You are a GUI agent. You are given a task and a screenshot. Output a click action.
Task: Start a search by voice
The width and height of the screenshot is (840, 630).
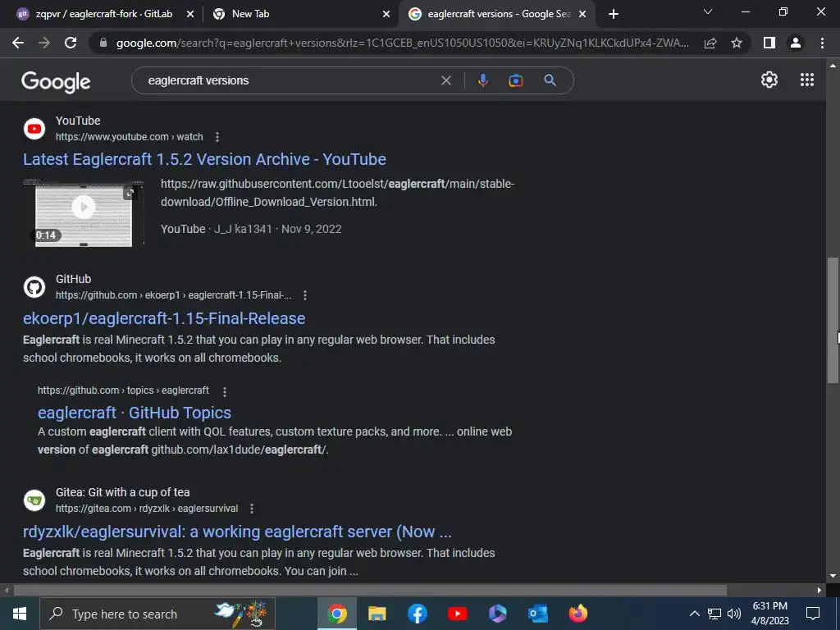482,80
